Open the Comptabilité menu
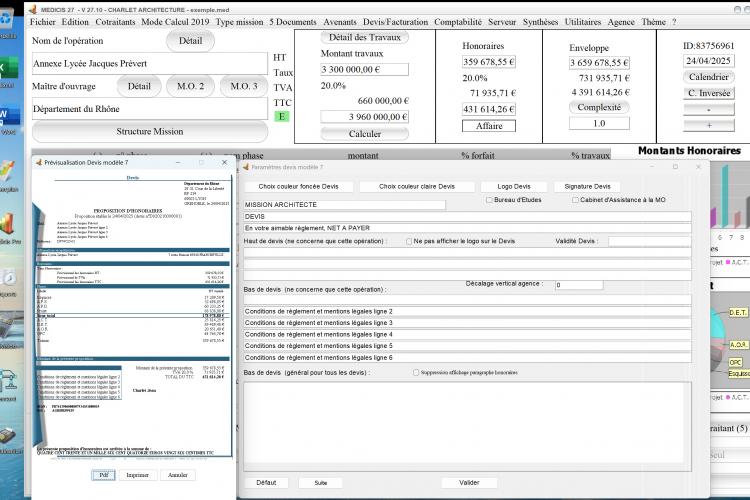750x500 pixels. [x=458, y=22]
